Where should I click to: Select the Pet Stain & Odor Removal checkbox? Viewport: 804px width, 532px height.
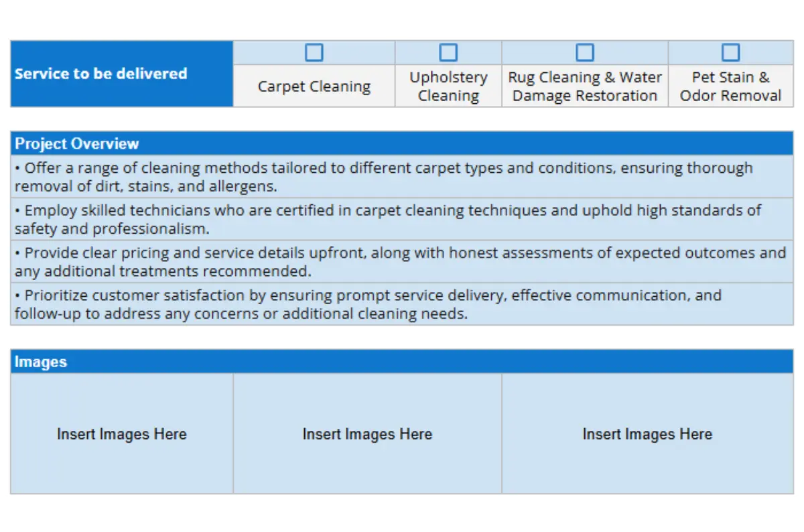pyautogui.click(x=731, y=53)
